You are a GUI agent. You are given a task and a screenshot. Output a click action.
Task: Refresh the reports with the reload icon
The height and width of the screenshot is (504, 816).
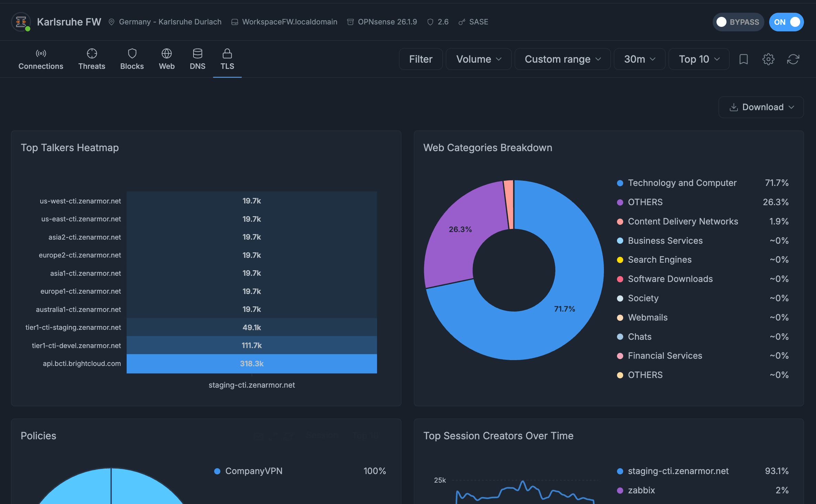(793, 59)
